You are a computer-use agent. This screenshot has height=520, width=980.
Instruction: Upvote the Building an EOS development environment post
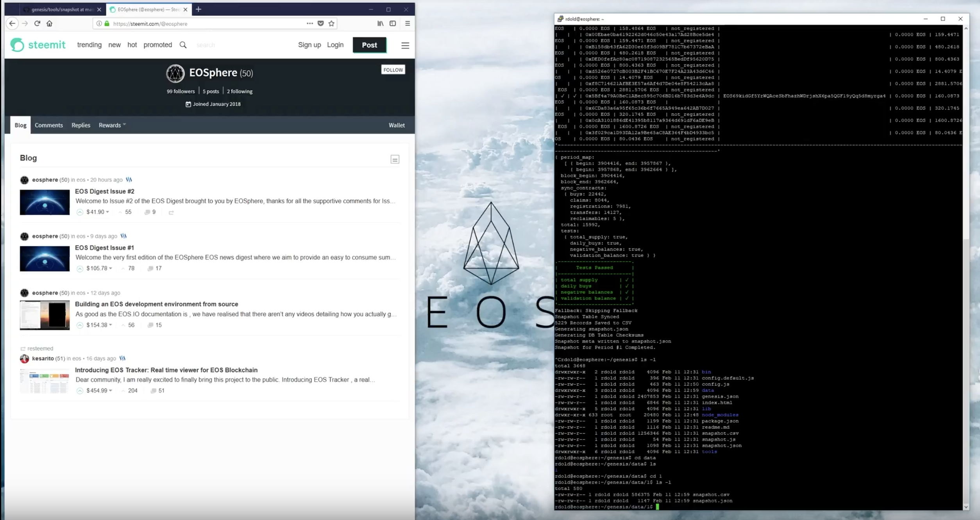pos(80,325)
